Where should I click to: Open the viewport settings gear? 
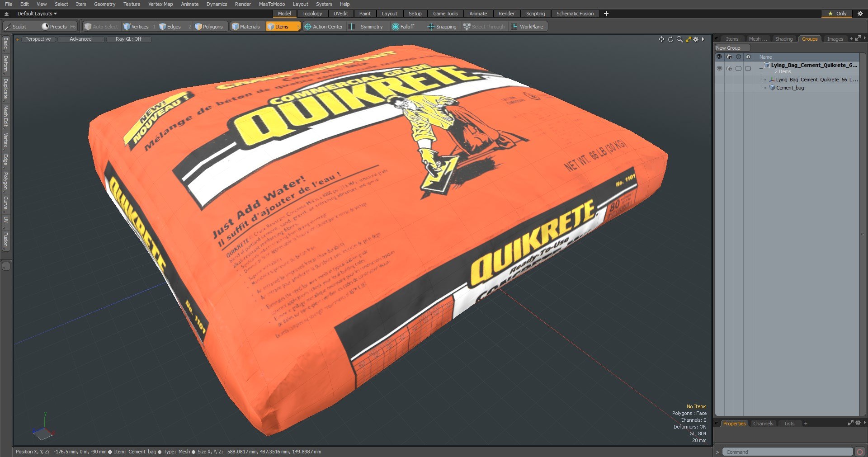click(696, 39)
